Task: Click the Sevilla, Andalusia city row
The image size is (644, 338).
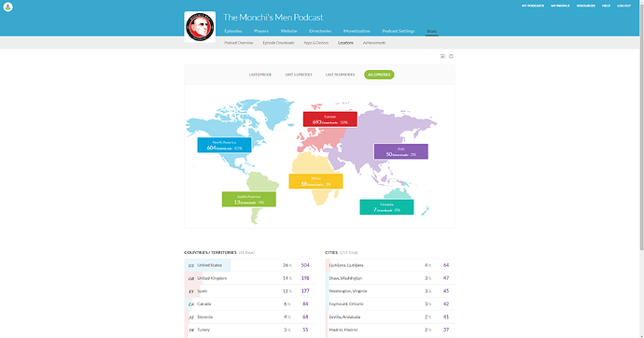Action: pyautogui.click(x=390, y=317)
